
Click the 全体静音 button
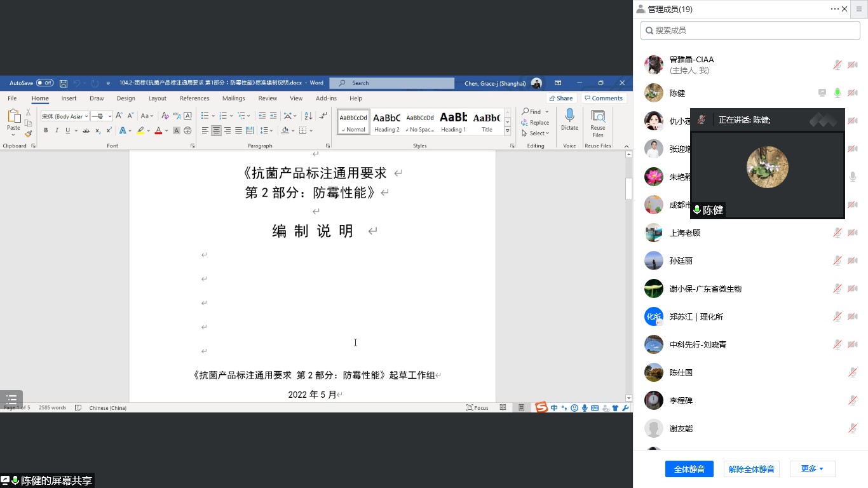[689, 469]
